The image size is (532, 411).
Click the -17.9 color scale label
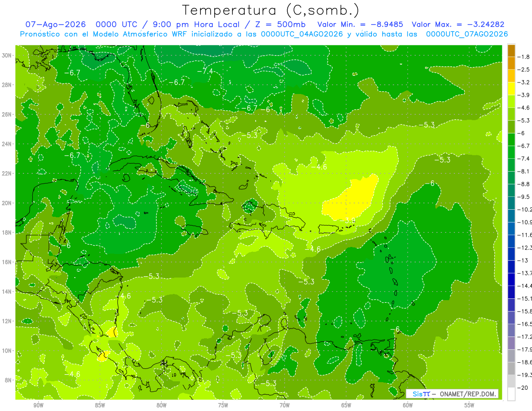pos(525,349)
